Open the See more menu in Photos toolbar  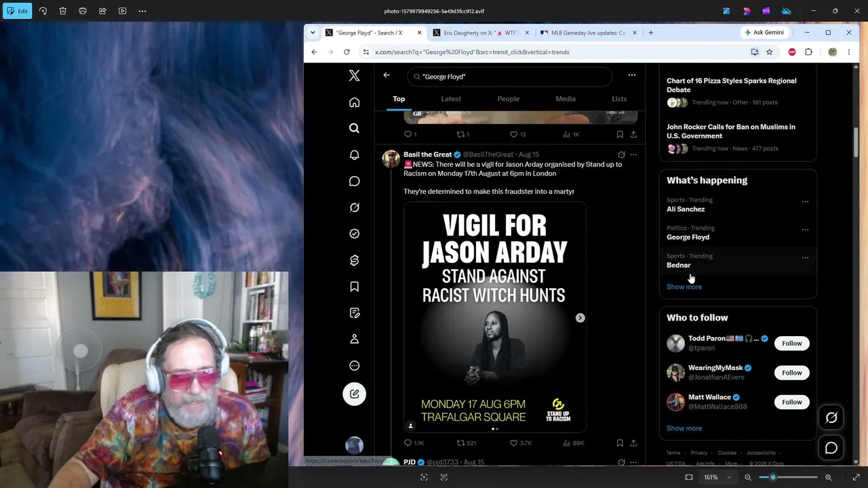[142, 11]
